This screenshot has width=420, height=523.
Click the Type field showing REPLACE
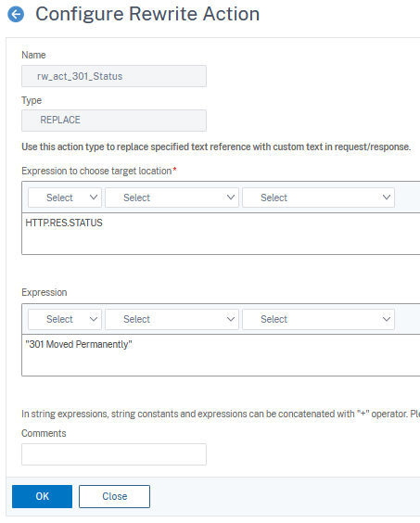[x=114, y=121]
